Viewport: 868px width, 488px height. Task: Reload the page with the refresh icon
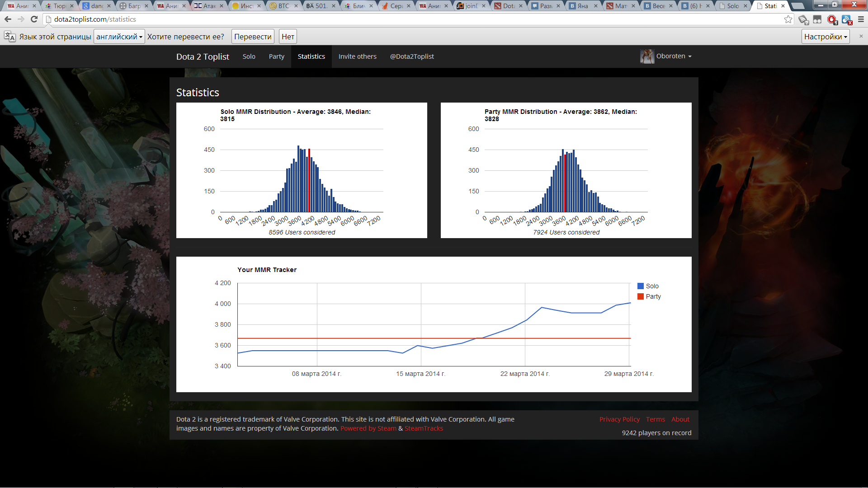[x=34, y=19]
